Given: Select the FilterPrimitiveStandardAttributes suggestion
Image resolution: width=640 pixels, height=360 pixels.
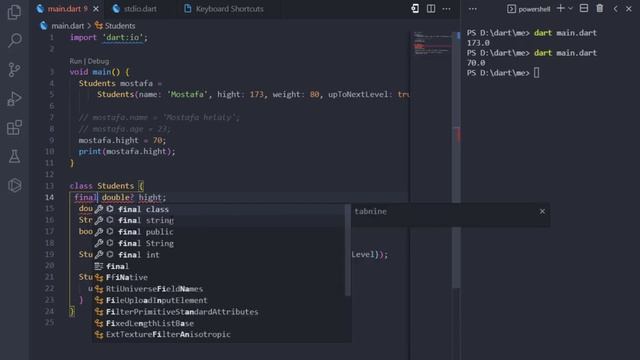Looking at the screenshot, I should tap(219, 312).
